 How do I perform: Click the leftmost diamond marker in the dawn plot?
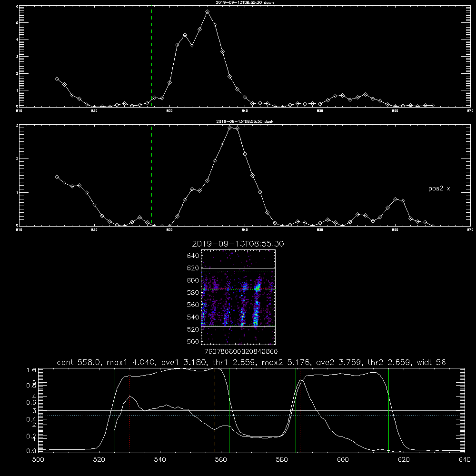[x=57, y=79]
